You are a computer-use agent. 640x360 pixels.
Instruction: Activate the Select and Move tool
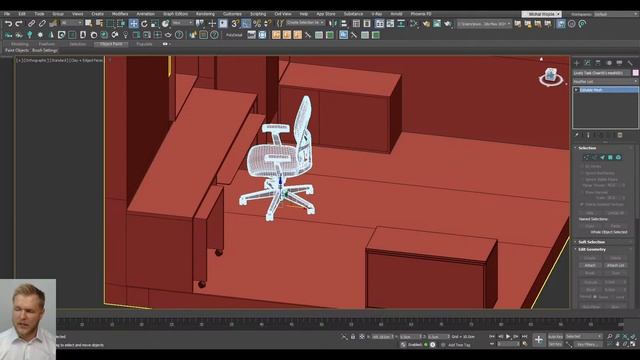(133, 24)
